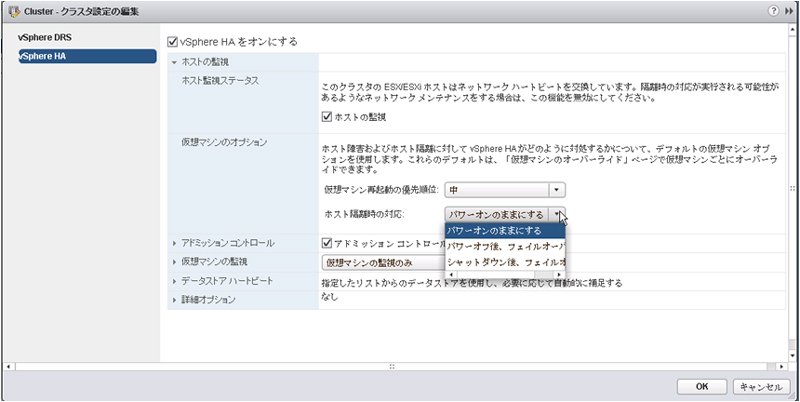
Task: Choose パワーオンのままにする in dropdown list
Action: [505, 231]
